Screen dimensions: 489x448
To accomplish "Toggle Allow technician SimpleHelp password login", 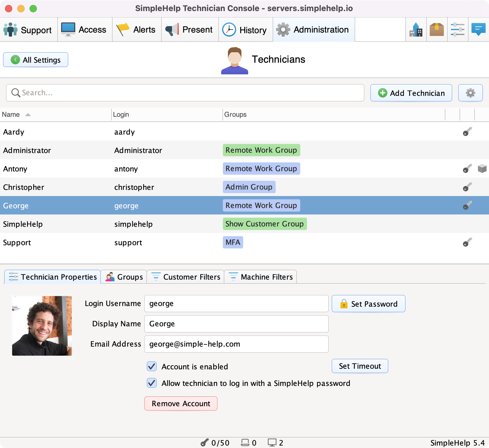I will point(152,383).
